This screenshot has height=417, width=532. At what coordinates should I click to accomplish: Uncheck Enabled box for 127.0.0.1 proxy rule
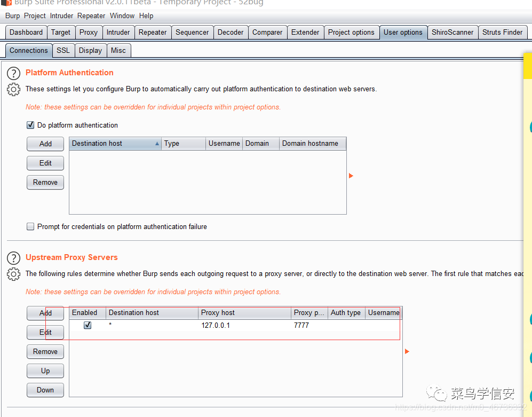point(88,325)
